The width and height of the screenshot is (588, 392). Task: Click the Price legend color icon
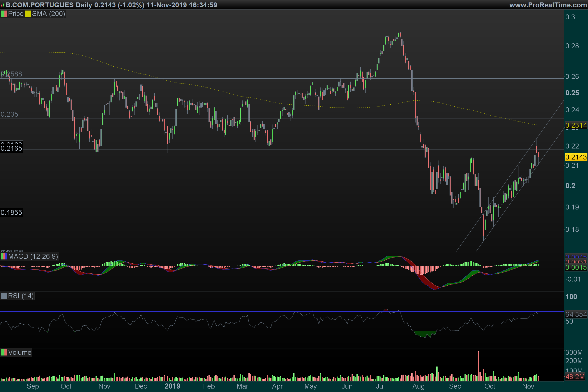[4, 14]
